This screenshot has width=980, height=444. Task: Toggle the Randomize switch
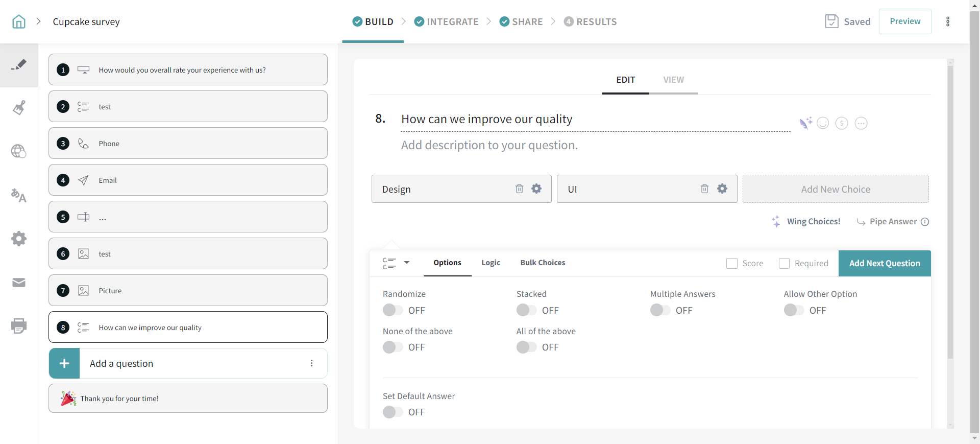[x=393, y=310]
